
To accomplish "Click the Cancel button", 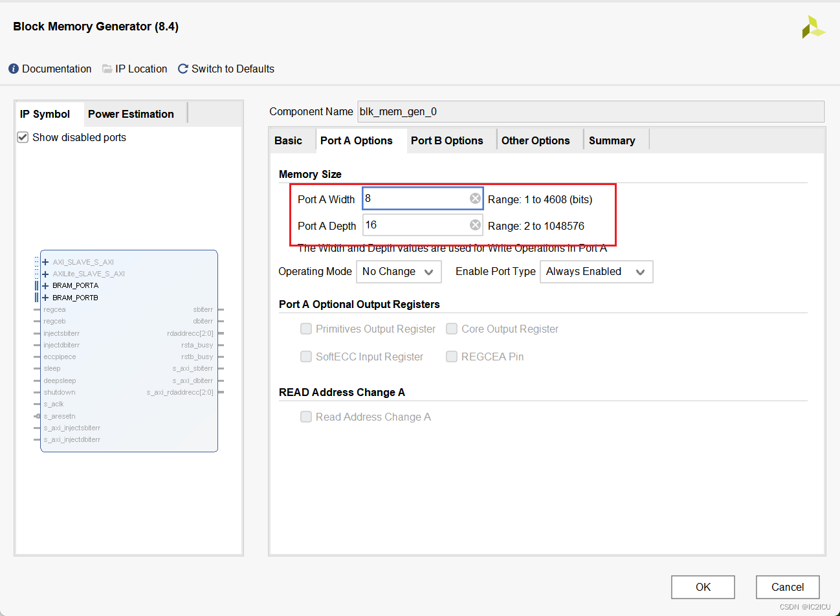I will pyautogui.click(x=788, y=587).
